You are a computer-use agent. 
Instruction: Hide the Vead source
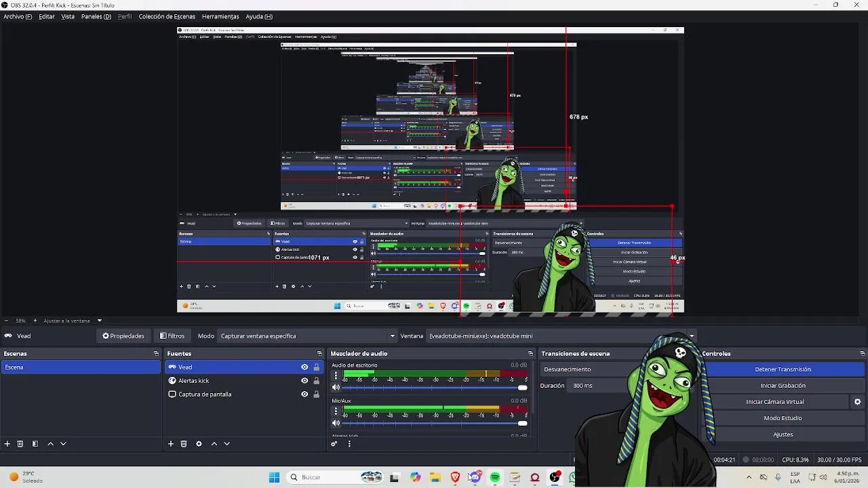[x=304, y=367]
